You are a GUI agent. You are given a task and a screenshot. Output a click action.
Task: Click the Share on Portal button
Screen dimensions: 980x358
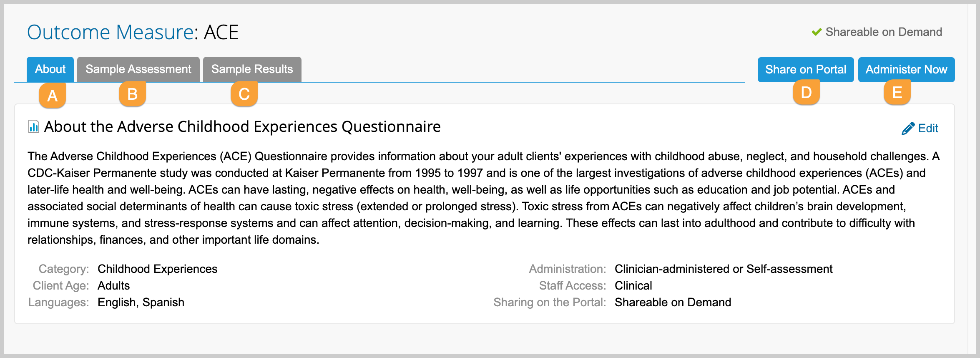pos(806,70)
